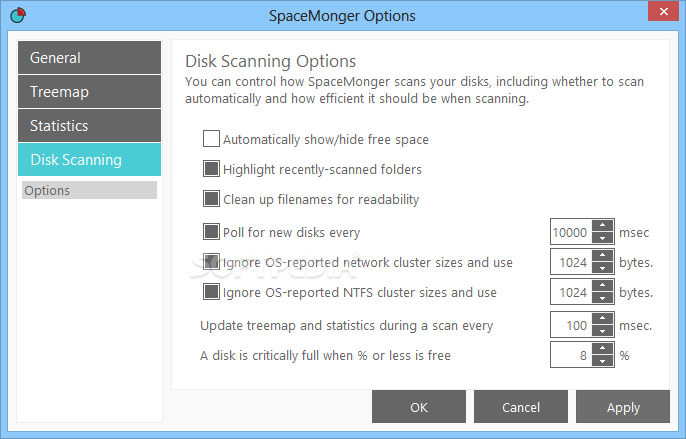686x439 pixels.
Task: Select the Disk Scanning tab
Action: click(89, 160)
